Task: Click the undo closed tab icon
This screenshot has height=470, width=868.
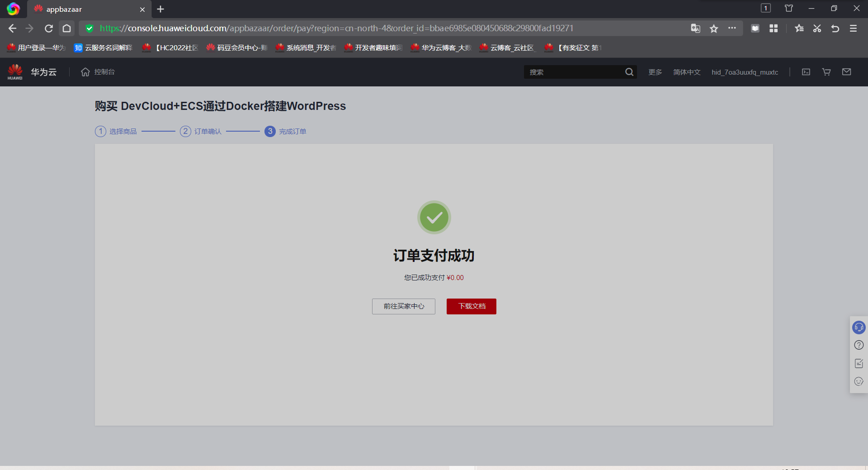Action: (835, 28)
